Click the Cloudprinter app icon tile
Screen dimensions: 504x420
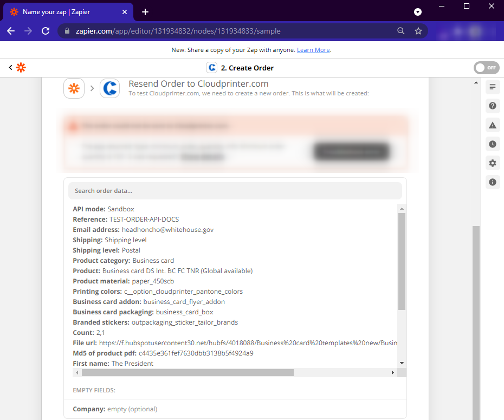click(x=110, y=88)
